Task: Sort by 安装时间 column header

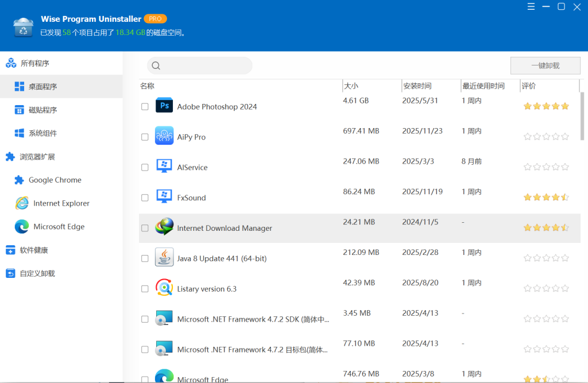Action: [417, 86]
